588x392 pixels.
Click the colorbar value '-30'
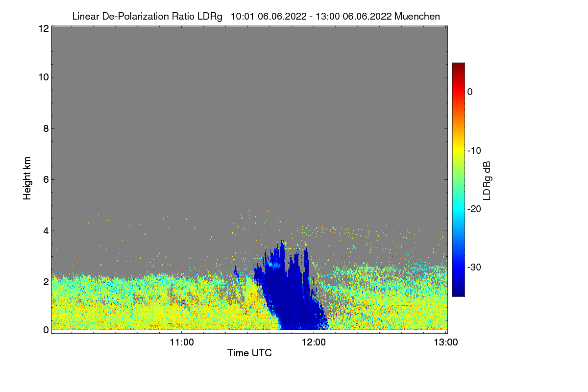coord(475,267)
